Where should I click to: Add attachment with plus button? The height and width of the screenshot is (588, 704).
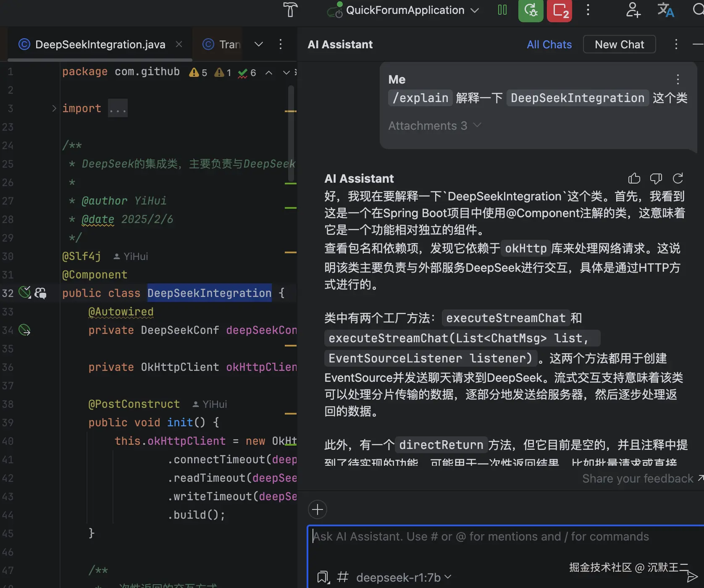(318, 510)
